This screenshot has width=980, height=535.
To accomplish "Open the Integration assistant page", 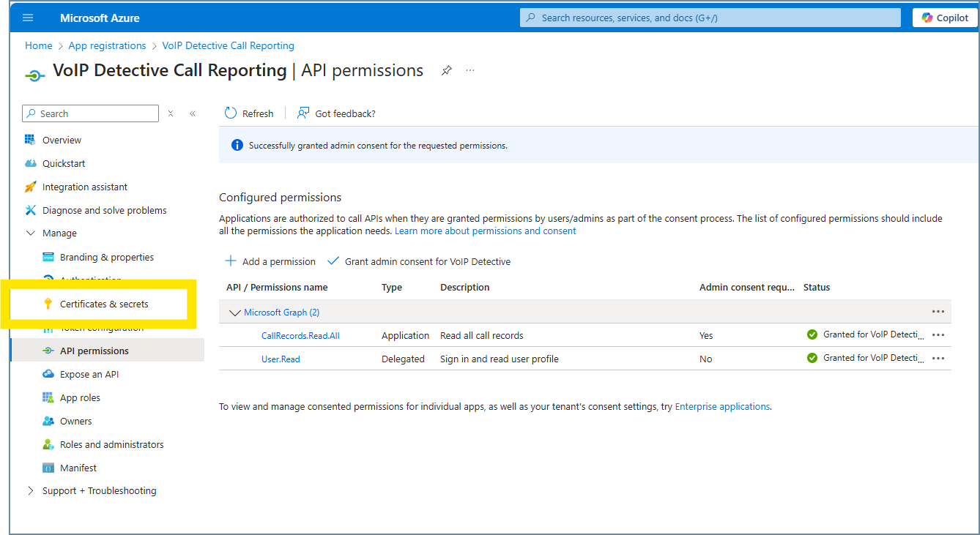I will click(85, 187).
